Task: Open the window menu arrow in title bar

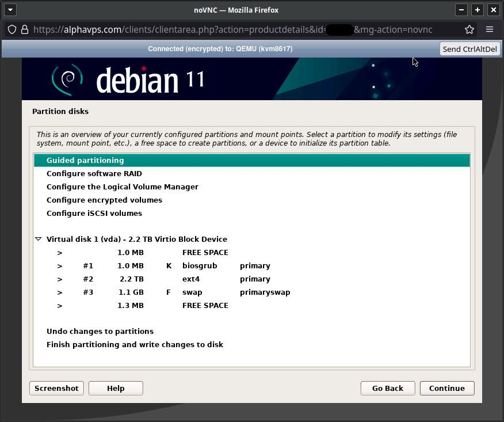Action: point(10,10)
